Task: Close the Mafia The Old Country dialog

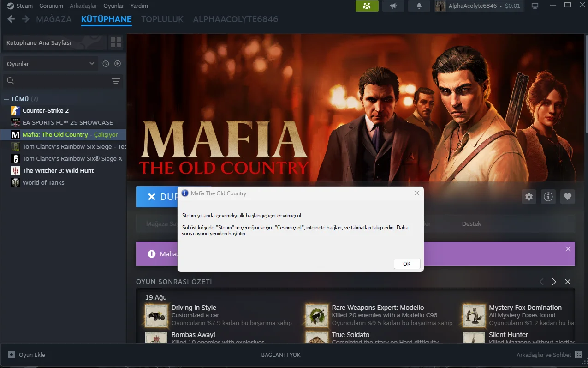Action: pos(417,193)
